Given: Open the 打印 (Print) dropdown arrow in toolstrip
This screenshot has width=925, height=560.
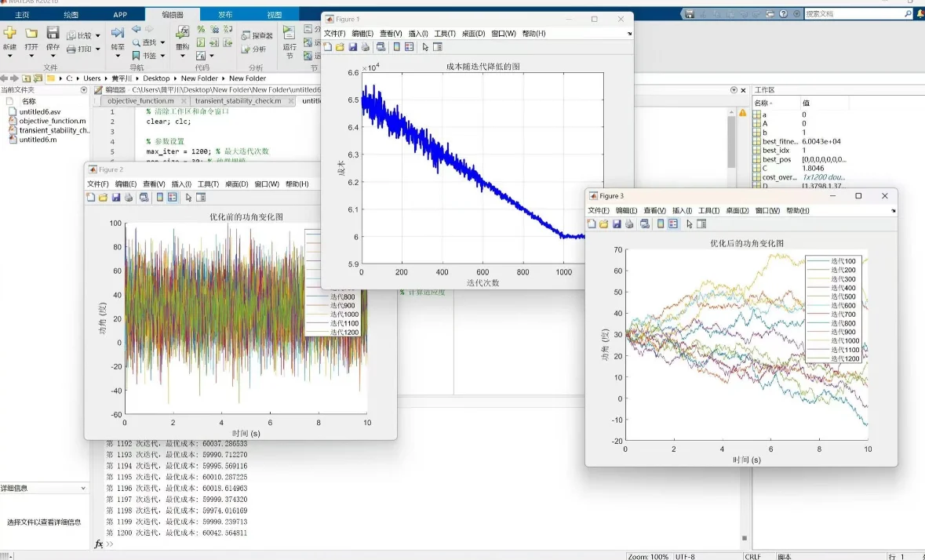Looking at the screenshot, I should tap(98, 49).
